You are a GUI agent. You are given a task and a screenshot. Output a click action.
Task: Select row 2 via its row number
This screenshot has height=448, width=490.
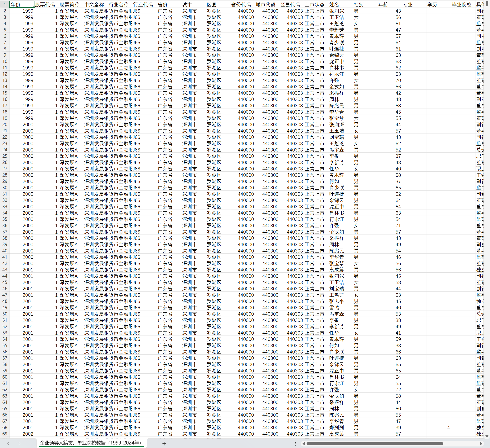pos(5,11)
